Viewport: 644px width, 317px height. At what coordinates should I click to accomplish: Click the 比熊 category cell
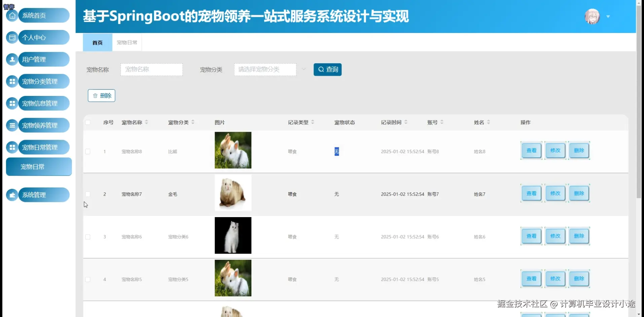(x=173, y=151)
